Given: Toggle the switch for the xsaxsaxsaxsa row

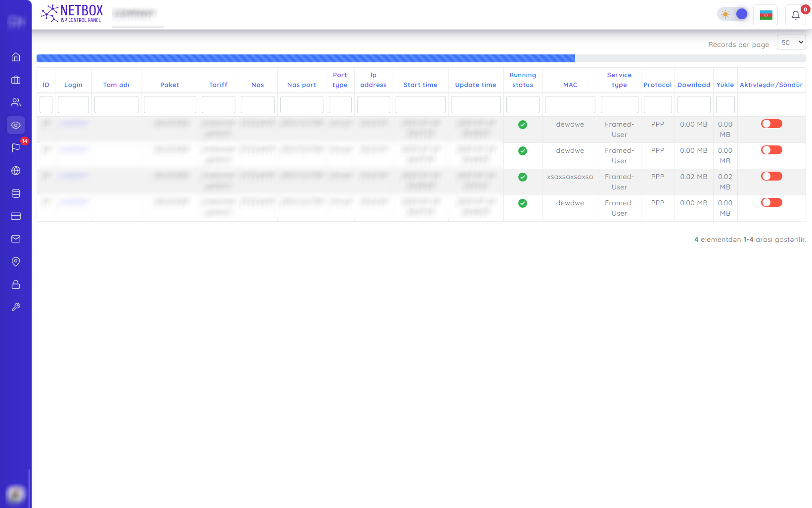Looking at the screenshot, I should click(771, 176).
